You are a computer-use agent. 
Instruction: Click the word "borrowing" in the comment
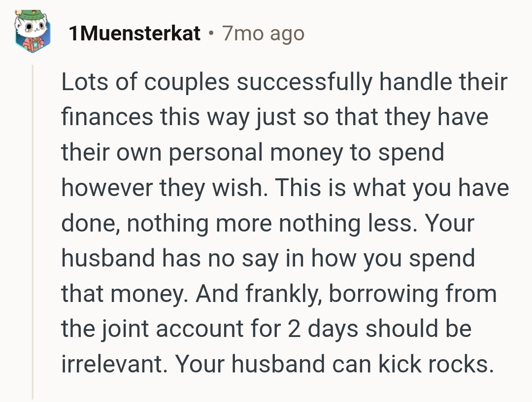coord(379,294)
